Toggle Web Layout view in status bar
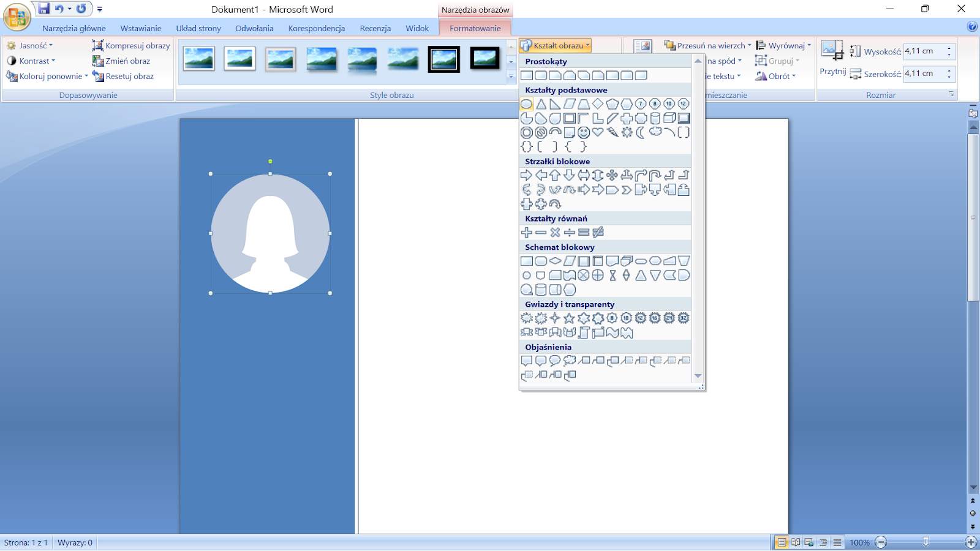The image size is (980, 551). (809, 542)
